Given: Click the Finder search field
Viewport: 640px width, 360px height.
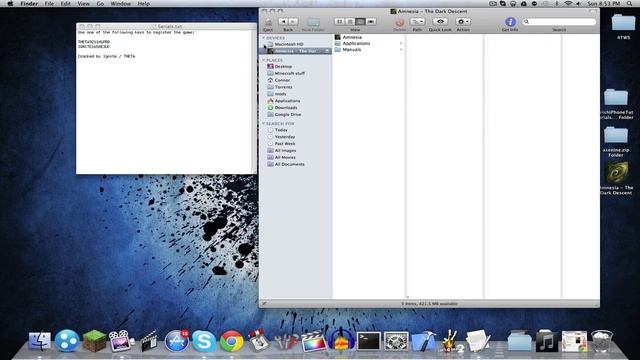Looking at the screenshot, I should coord(559,22).
